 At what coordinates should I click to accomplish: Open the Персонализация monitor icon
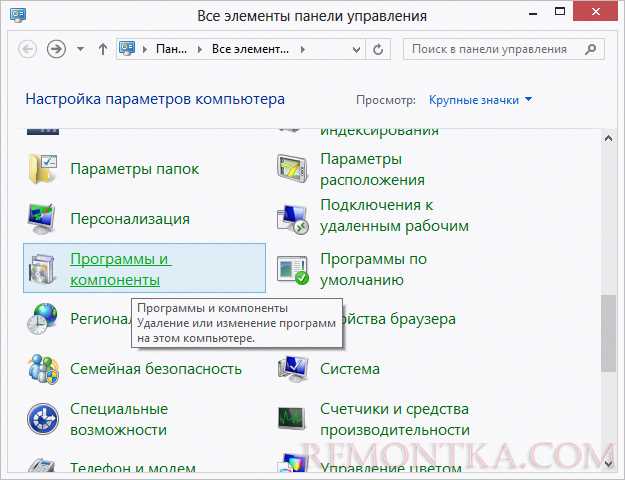point(42,218)
